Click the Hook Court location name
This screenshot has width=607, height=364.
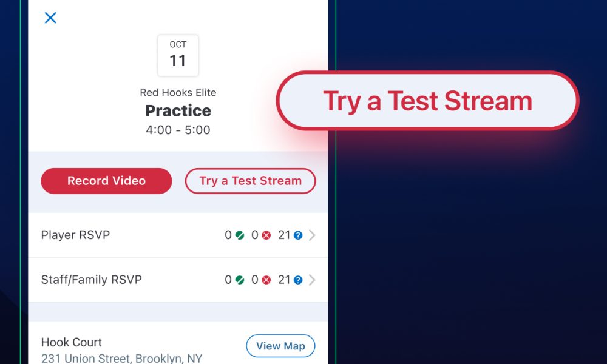pyautogui.click(x=72, y=342)
